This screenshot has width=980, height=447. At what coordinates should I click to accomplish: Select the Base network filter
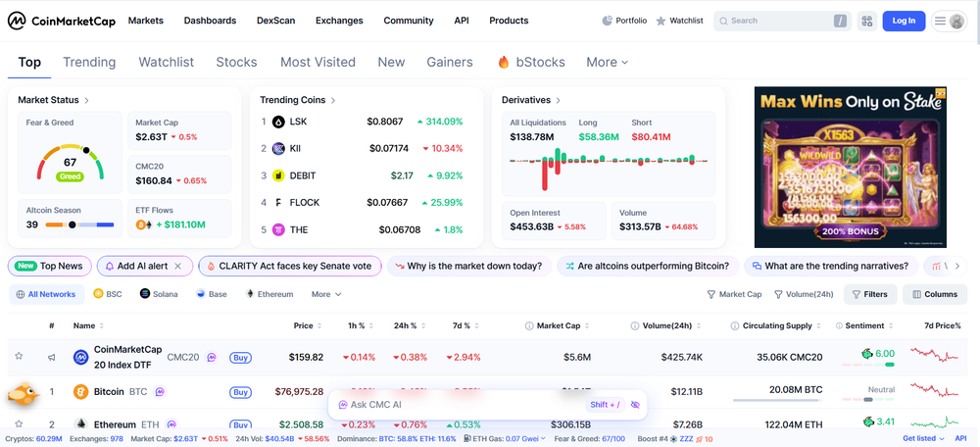(212, 294)
